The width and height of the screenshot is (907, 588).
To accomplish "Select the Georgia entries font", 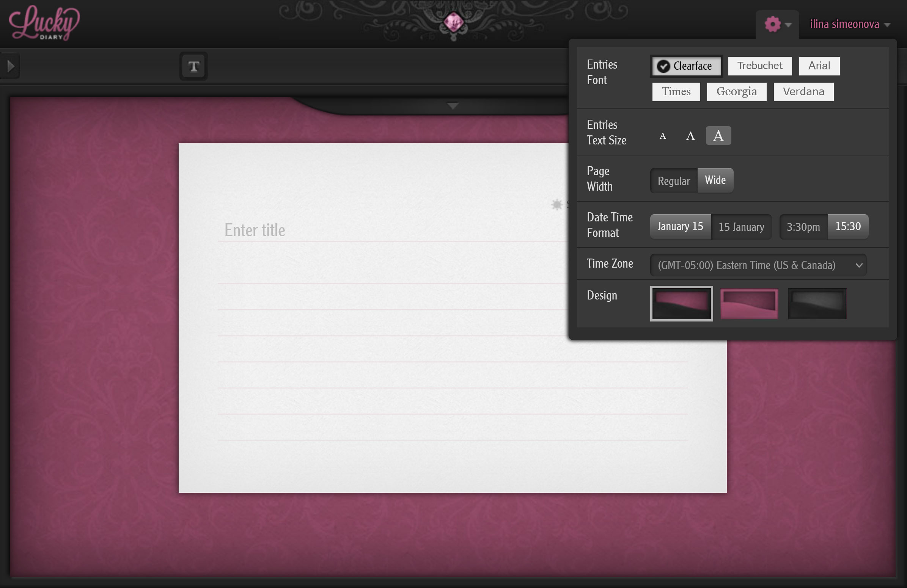I will click(736, 92).
